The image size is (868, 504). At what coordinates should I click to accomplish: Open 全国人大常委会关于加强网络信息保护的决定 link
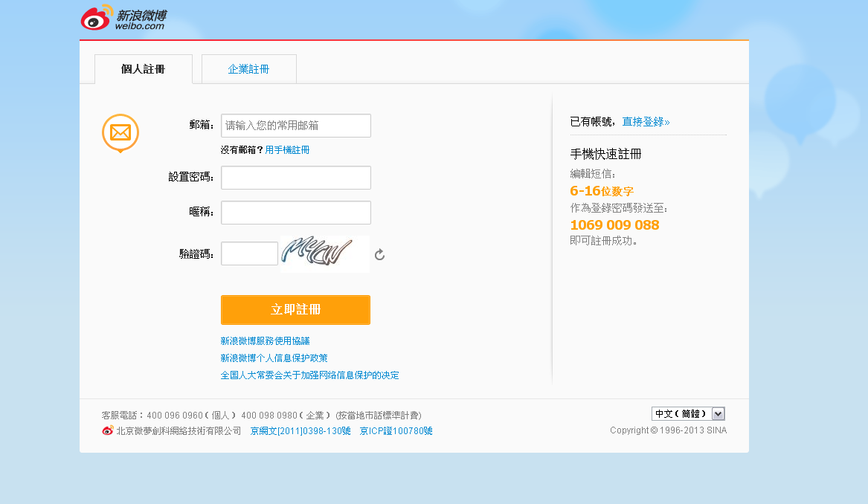tap(309, 375)
